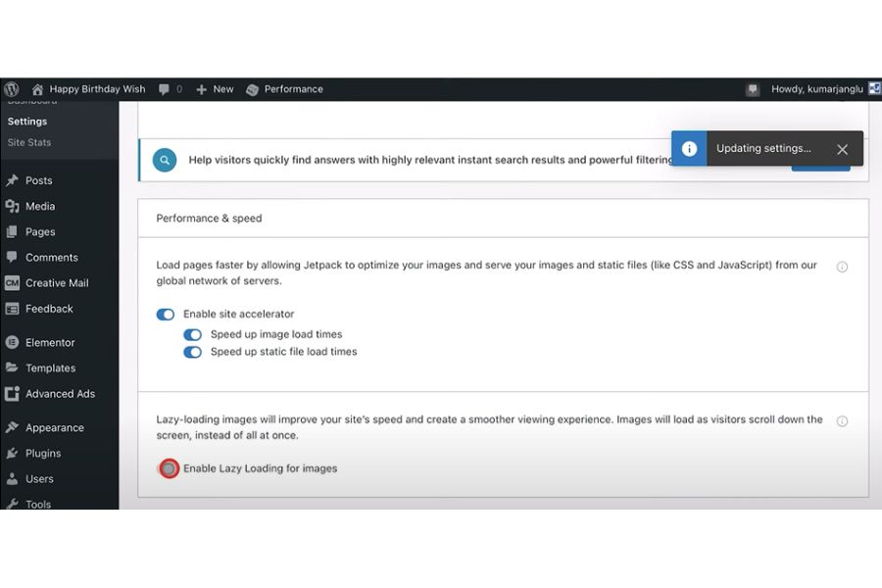
Task: Click the WordPress logo icon
Action: coord(12,89)
